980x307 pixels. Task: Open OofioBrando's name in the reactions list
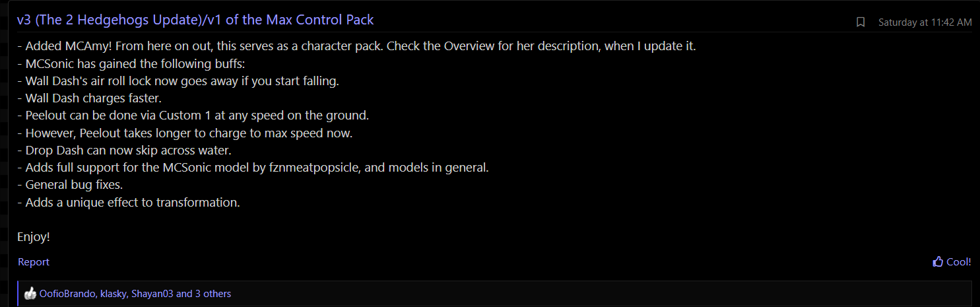tap(67, 294)
